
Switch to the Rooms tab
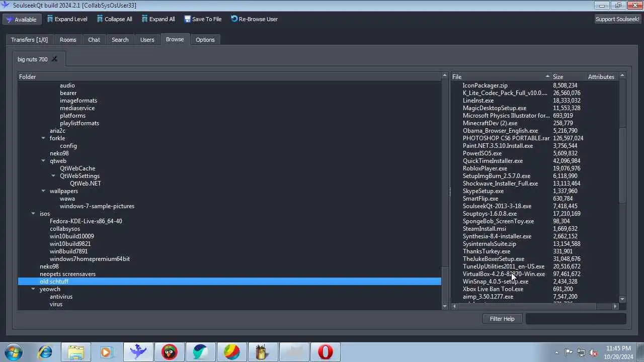(x=68, y=40)
